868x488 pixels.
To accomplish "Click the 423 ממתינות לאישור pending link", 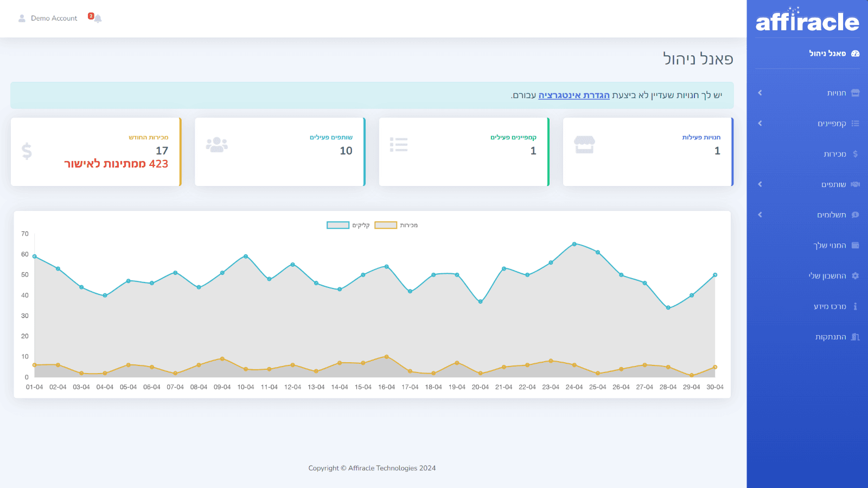I will (116, 164).
